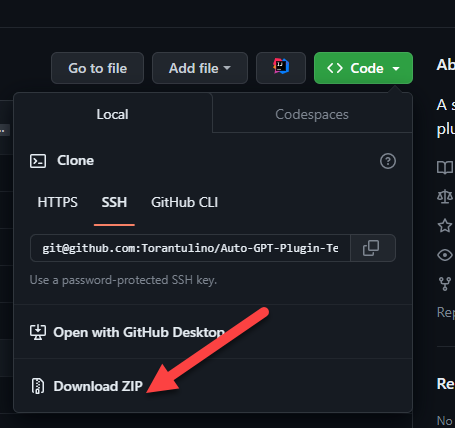Click the terminal Clone icon
The image size is (455, 428).
[x=38, y=161]
